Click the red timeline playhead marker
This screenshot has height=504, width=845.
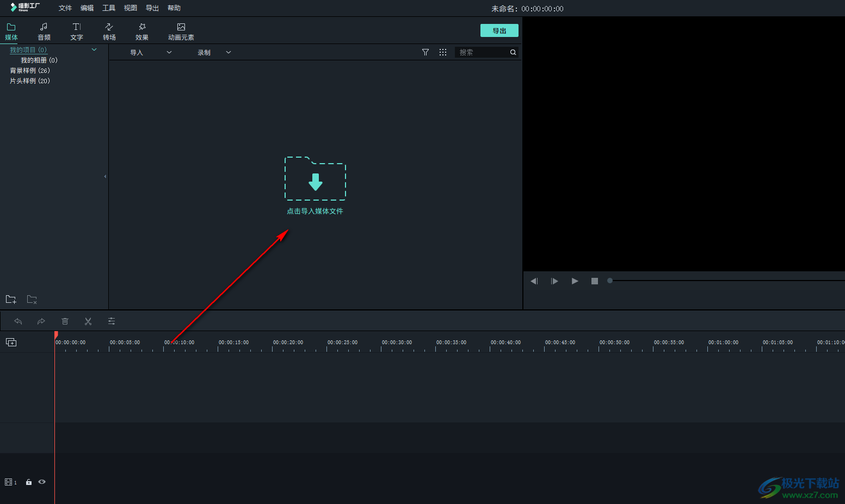(x=55, y=335)
